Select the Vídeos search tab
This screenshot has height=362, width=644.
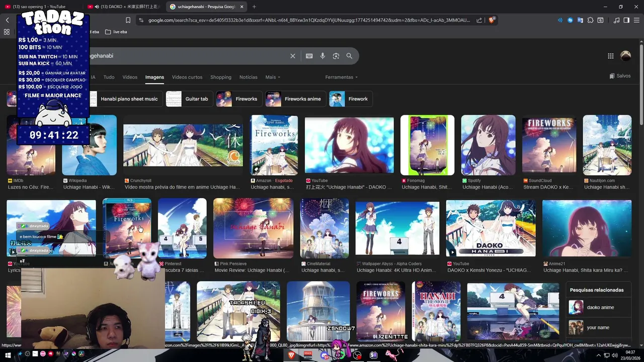pyautogui.click(x=130, y=77)
